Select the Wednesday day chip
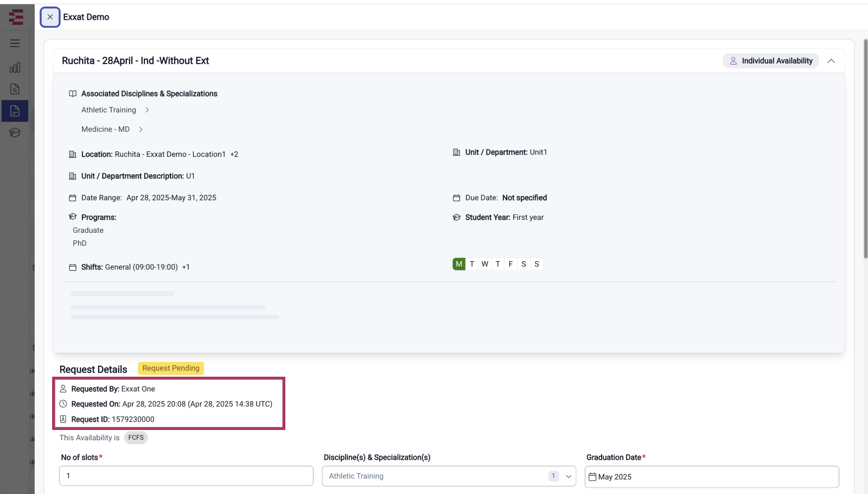The width and height of the screenshot is (868, 494). click(485, 264)
